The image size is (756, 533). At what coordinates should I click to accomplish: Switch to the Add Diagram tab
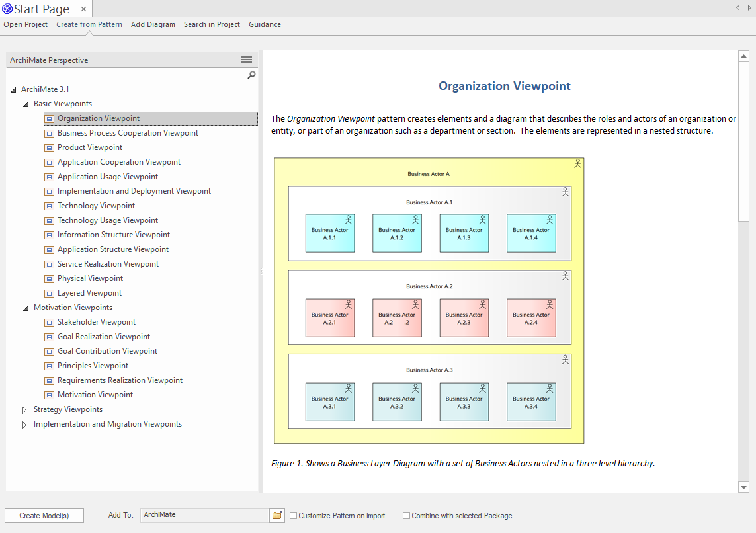point(153,24)
